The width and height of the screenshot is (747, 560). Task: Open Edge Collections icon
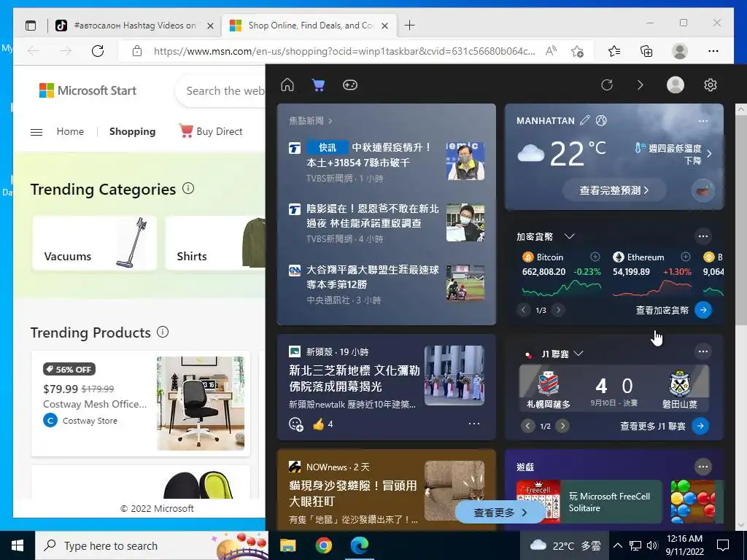pyautogui.click(x=646, y=51)
